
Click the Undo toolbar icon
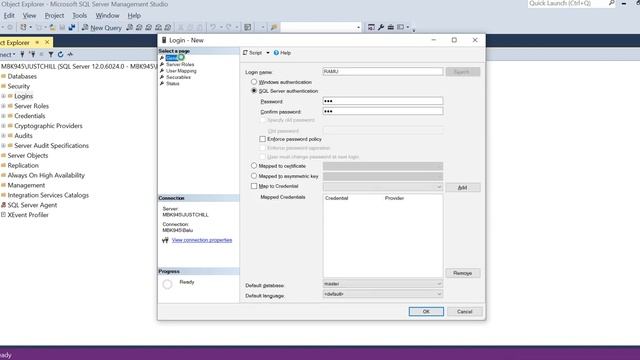coord(213,27)
